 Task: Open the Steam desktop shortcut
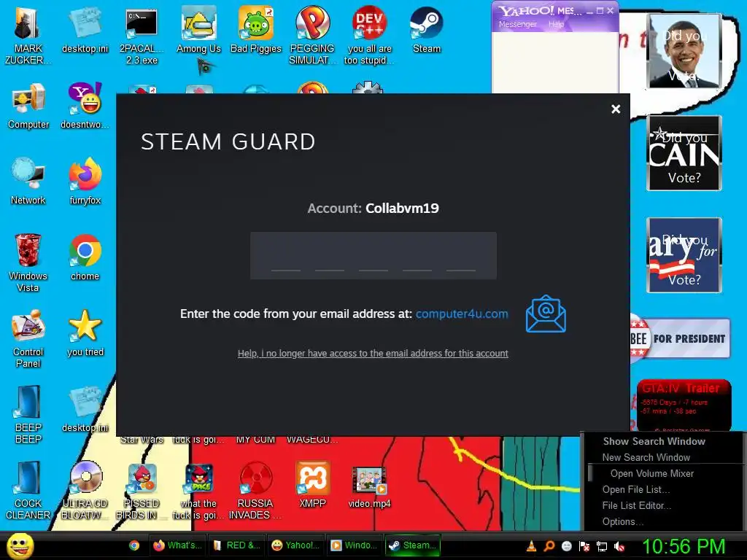(x=426, y=31)
